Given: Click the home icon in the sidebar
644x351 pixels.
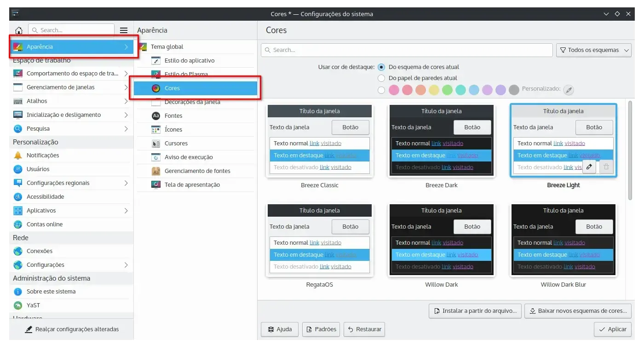Looking at the screenshot, I should (x=19, y=30).
